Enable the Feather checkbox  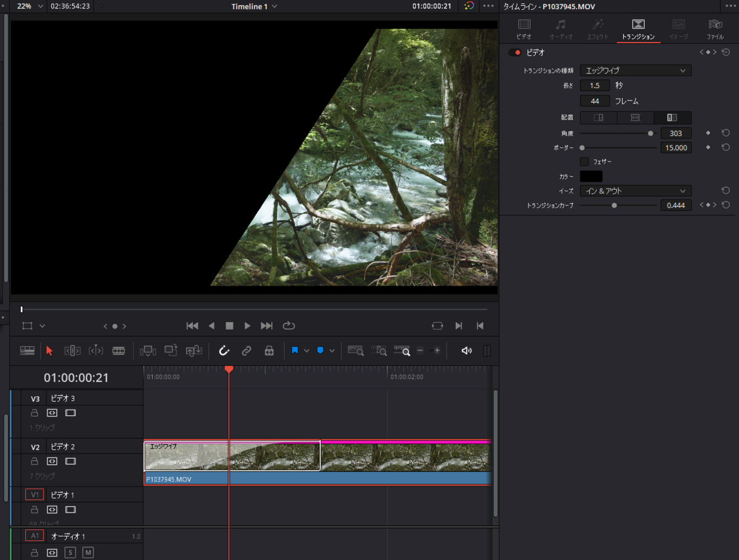click(x=584, y=161)
